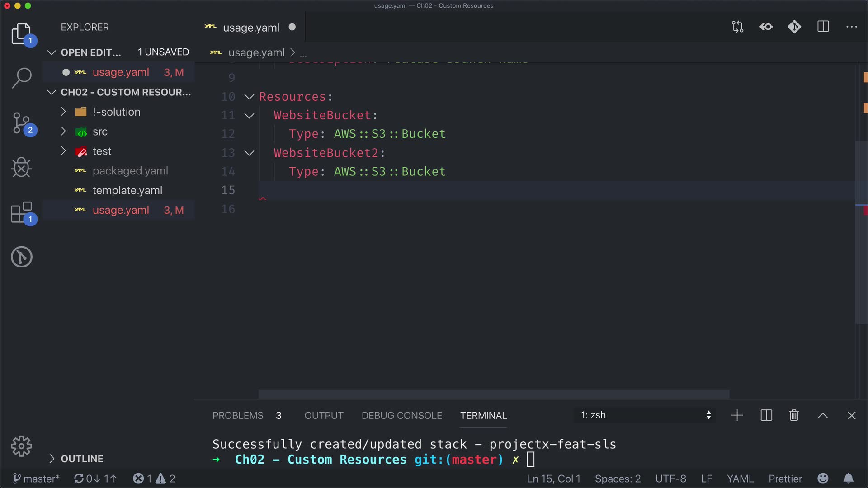
Task: Switch to the PROBLEMS tab
Action: (238, 415)
